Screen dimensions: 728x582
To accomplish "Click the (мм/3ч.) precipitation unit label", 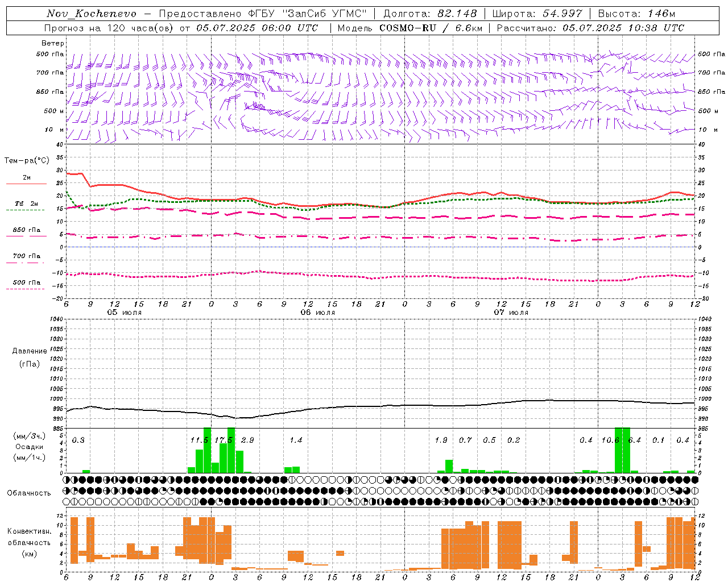I will coord(30,436).
